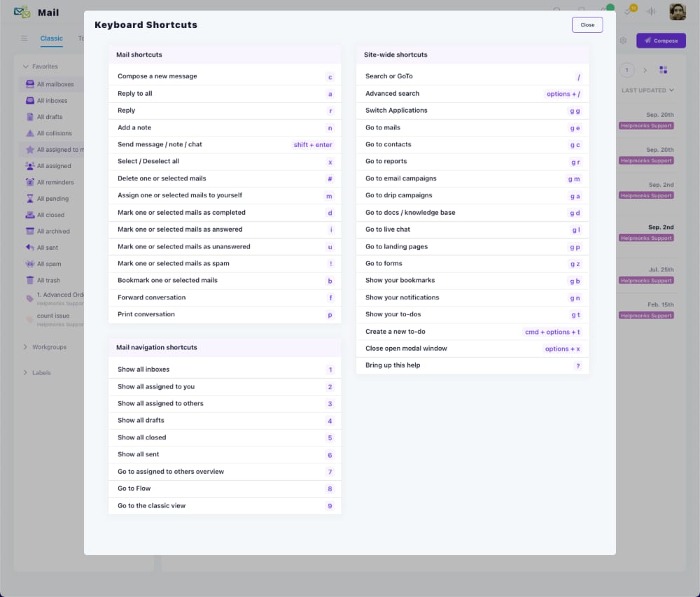Click 'Mark one or selected mails as spam'
Image resolution: width=700 pixels, height=597 pixels.
[x=225, y=264]
